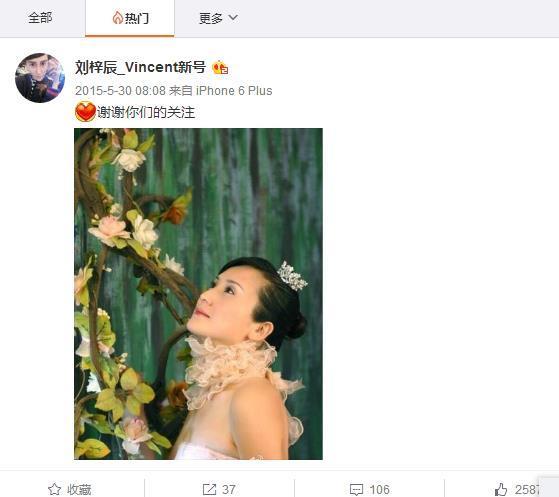The height and width of the screenshot is (497, 559).
Task: Click the repost share icon
Action: pos(209,489)
